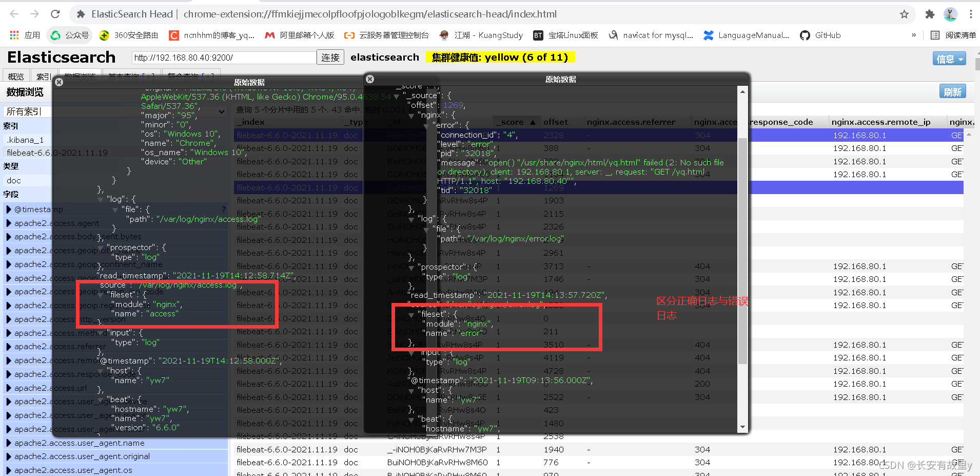Screen dimensions: 980x476
Task: Click the right dialog's scrollbar up arrow
Action: coord(742,92)
